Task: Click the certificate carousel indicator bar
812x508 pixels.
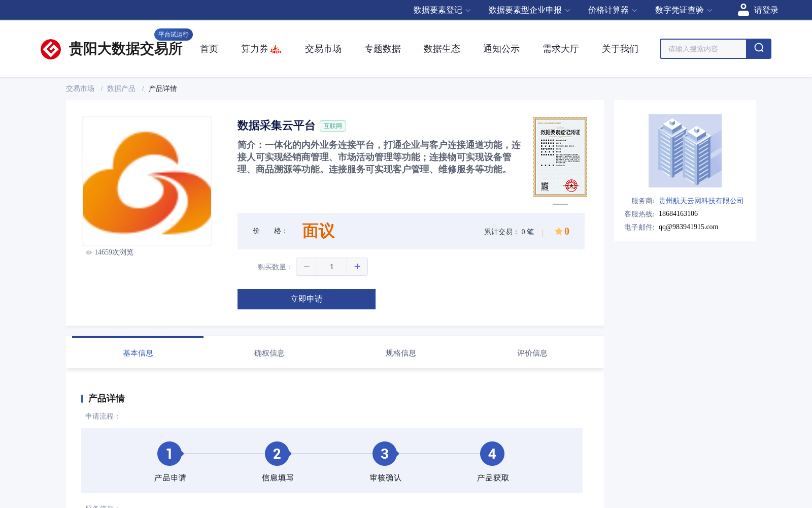Action: (x=560, y=204)
